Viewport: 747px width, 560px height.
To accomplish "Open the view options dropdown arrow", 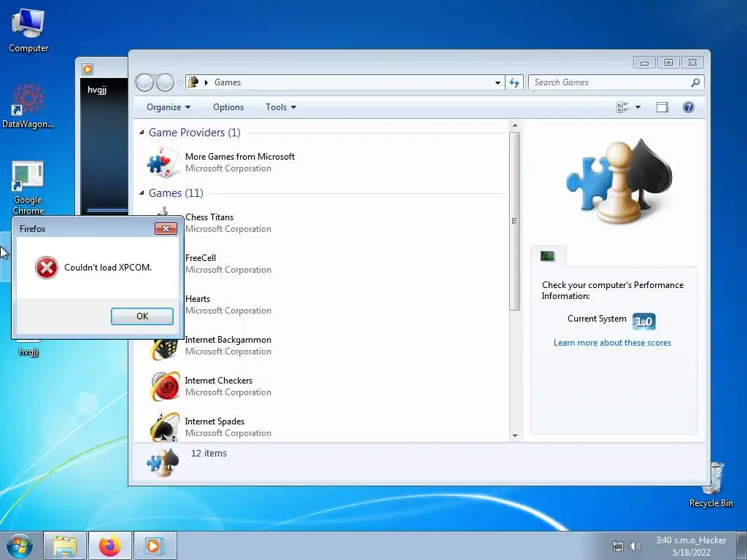I will tap(638, 107).
